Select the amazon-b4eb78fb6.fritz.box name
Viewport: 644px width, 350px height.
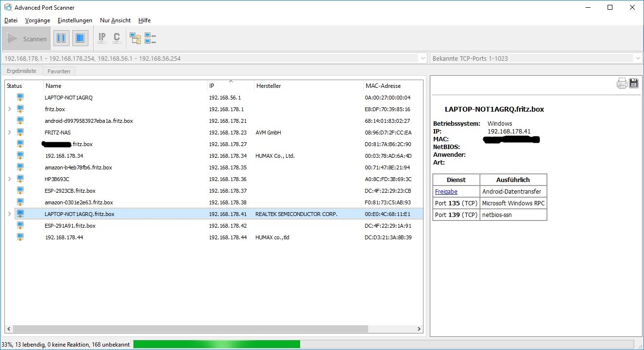[78, 167]
